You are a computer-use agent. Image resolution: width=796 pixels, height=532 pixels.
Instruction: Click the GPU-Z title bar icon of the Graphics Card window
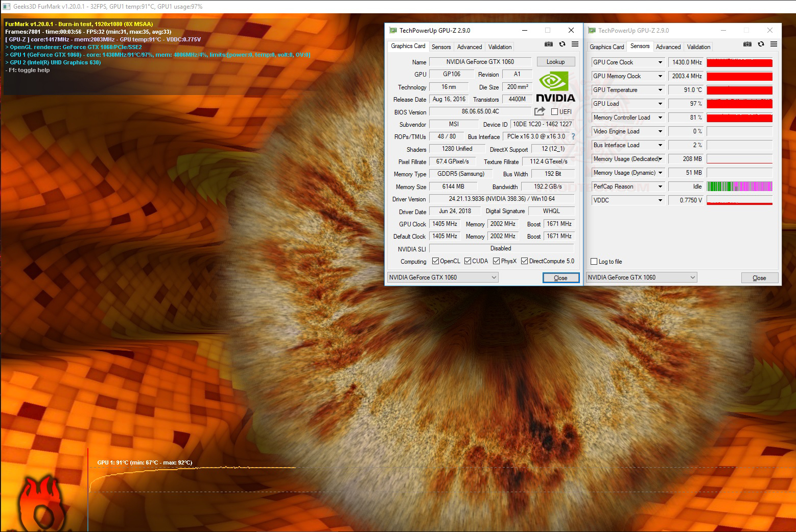coord(393,31)
